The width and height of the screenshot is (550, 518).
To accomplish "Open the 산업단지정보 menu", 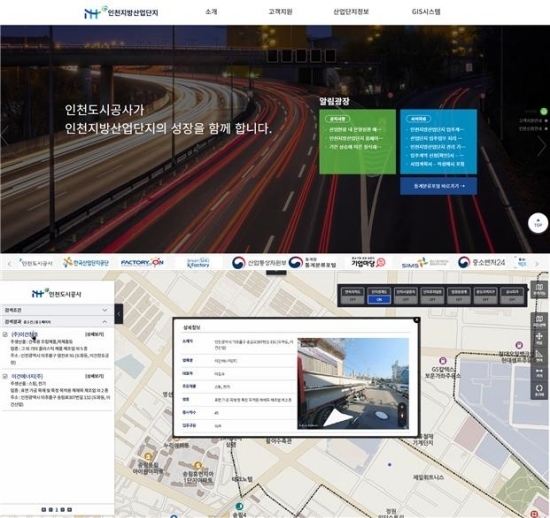I will pyautogui.click(x=351, y=12).
